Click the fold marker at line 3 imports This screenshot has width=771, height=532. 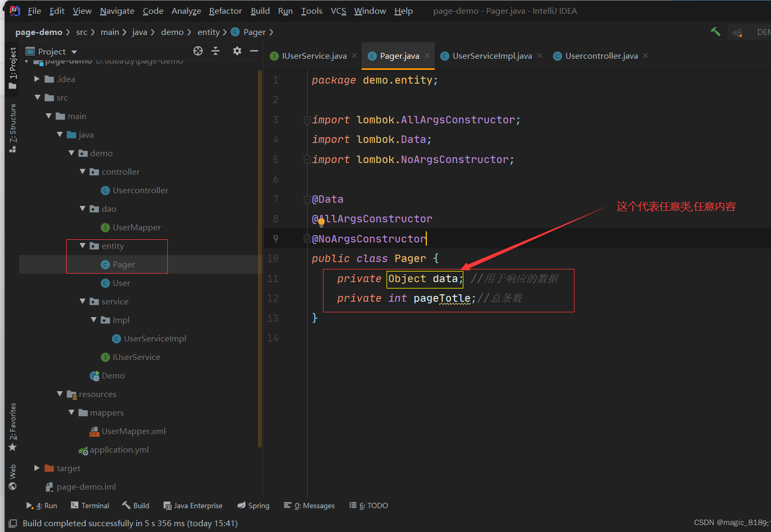pyautogui.click(x=307, y=120)
